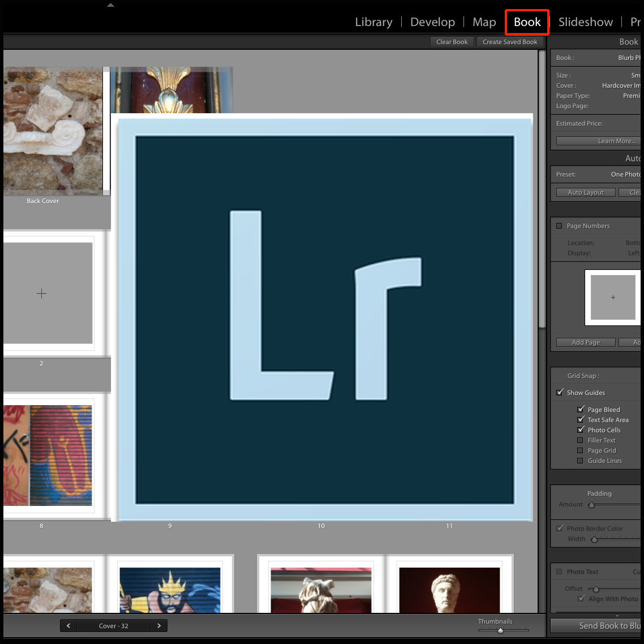Open the Slideshow module
This screenshot has width=644, height=644.
click(x=585, y=22)
